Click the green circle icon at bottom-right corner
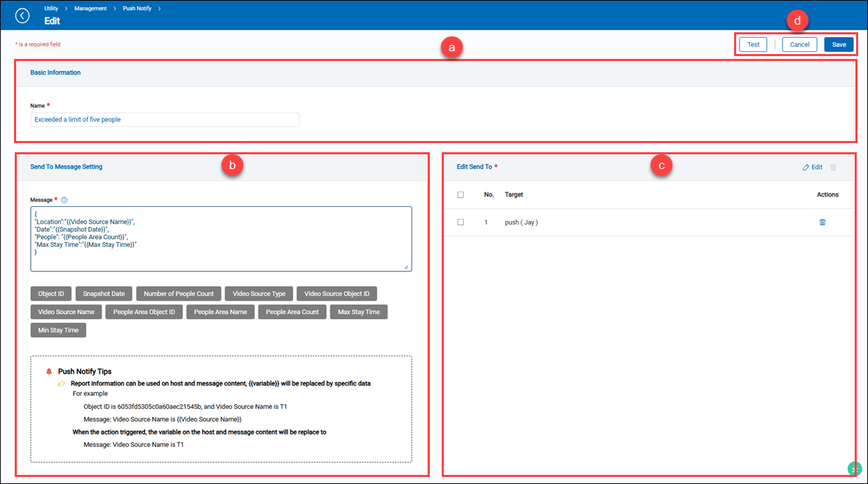Screen dimensions: 868x484 854,469
